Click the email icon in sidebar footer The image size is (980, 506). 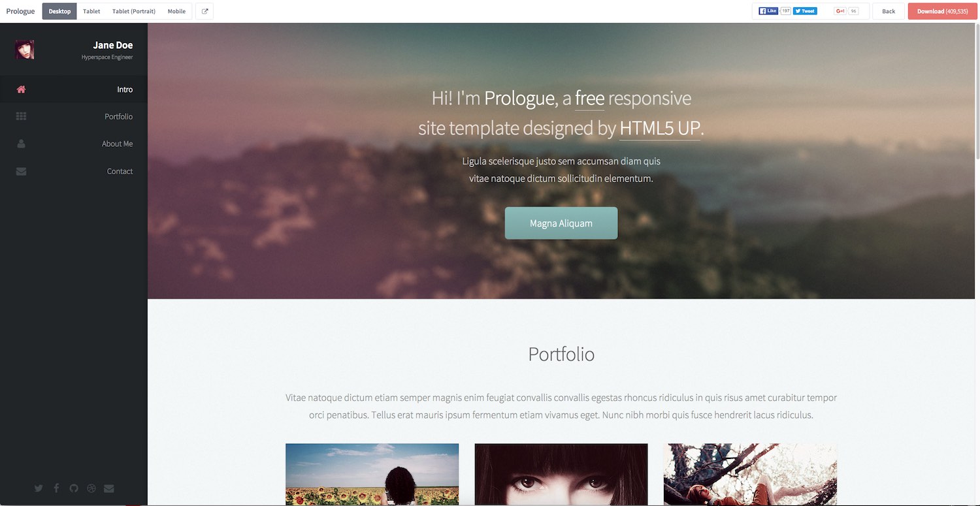pos(109,488)
